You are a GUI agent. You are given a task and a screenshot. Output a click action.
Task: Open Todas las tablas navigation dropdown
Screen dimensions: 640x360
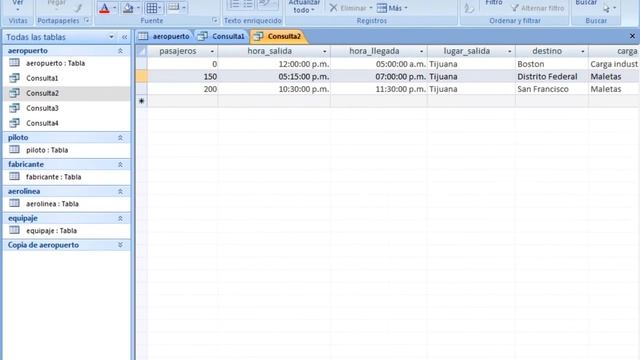[111, 37]
